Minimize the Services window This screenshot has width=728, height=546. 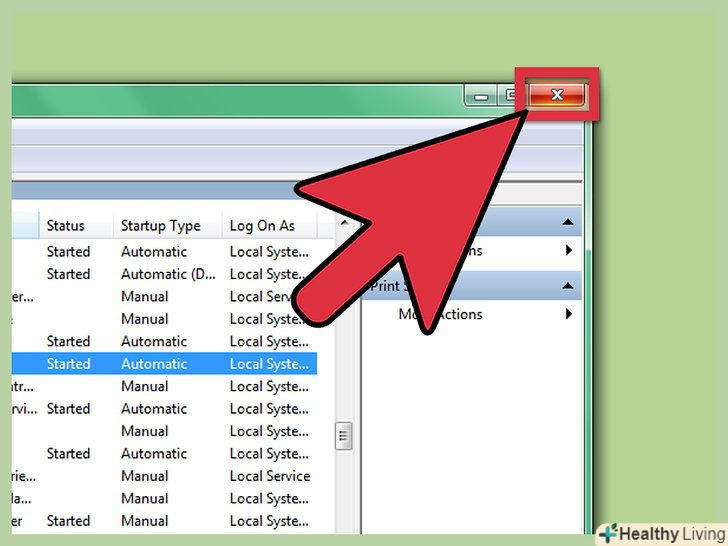[481, 96]
